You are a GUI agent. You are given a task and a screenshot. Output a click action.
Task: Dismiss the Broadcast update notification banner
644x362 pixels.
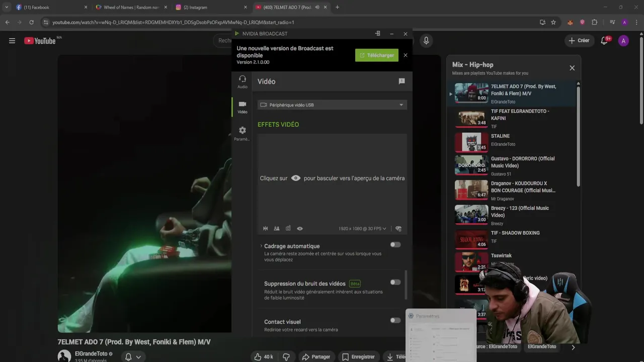point(406,55)
